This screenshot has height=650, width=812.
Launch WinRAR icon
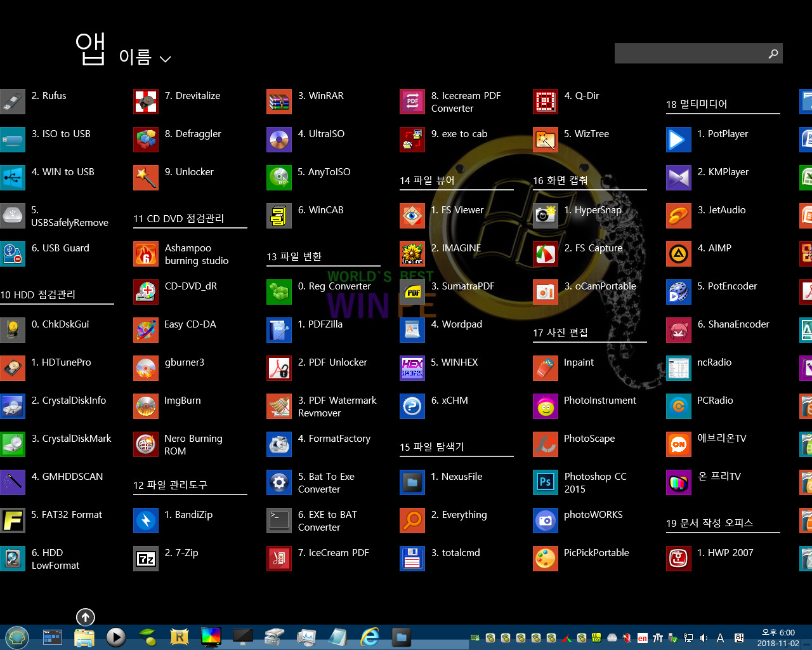[279, 102]
